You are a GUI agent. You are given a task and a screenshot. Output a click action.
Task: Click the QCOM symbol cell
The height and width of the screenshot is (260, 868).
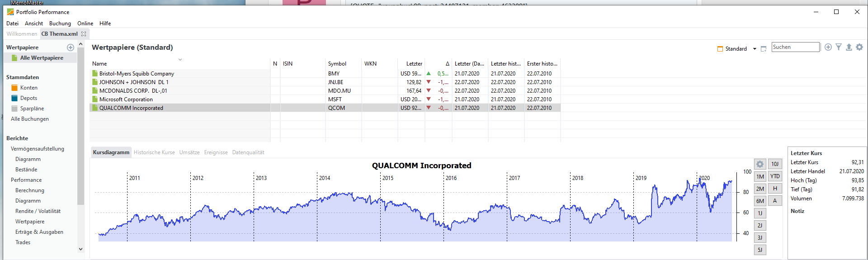[343, 108]
